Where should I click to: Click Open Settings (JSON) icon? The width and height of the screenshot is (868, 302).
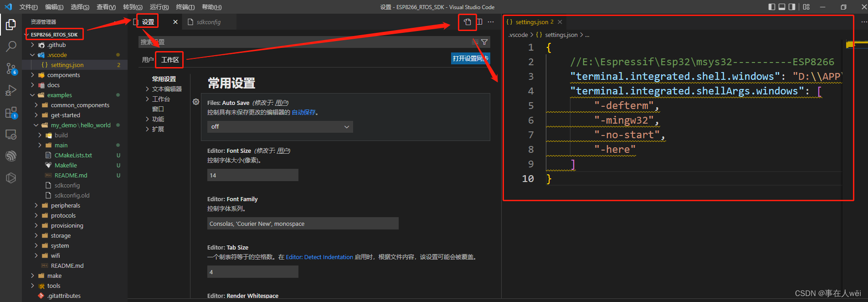point(467,22)
